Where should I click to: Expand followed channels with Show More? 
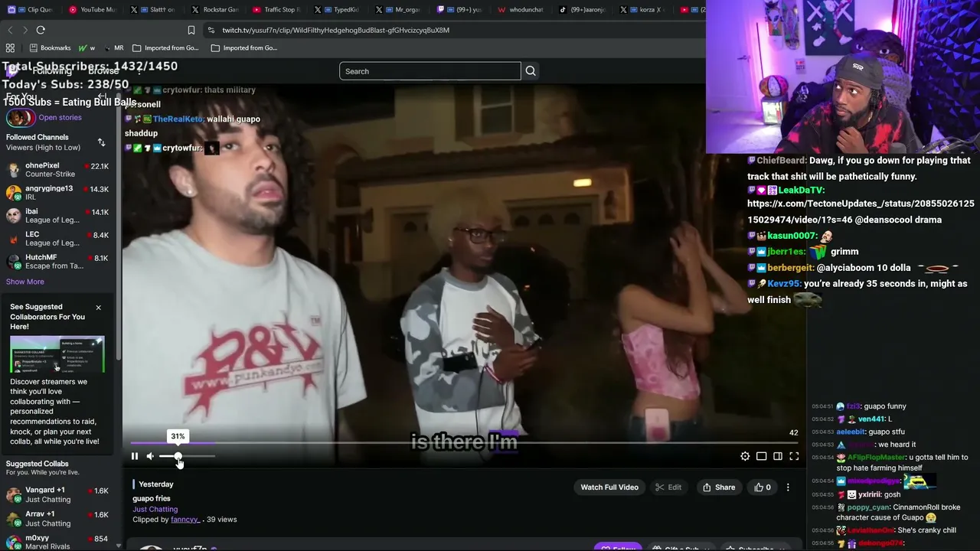click(x=25, y=282)
